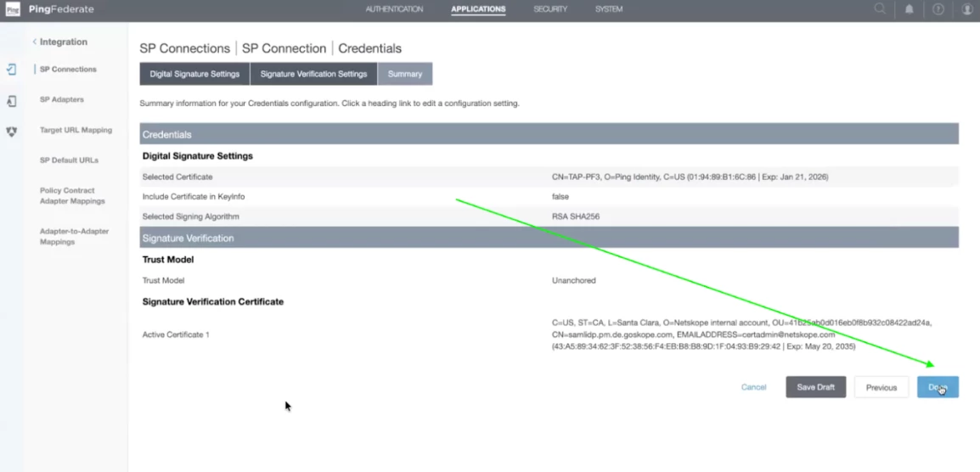Select the Active Certificate 1 details text
The image size is (980, 472).
(x=742, y=334)
